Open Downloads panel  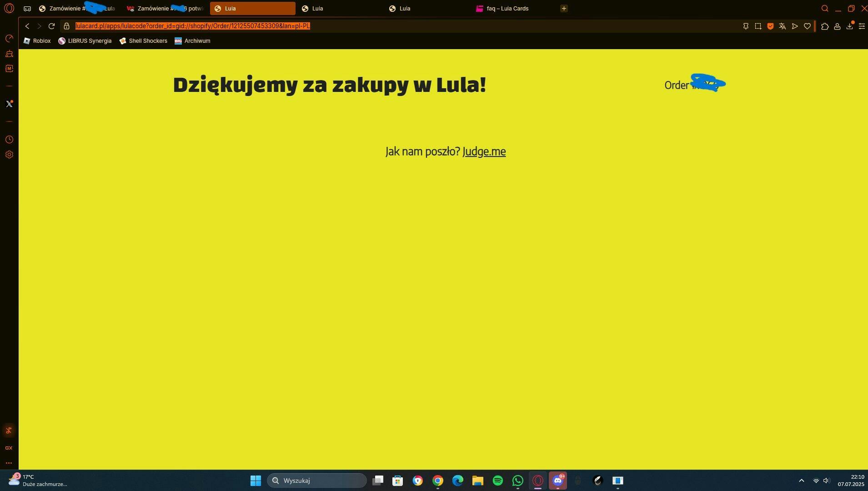[x=849, y=26]
